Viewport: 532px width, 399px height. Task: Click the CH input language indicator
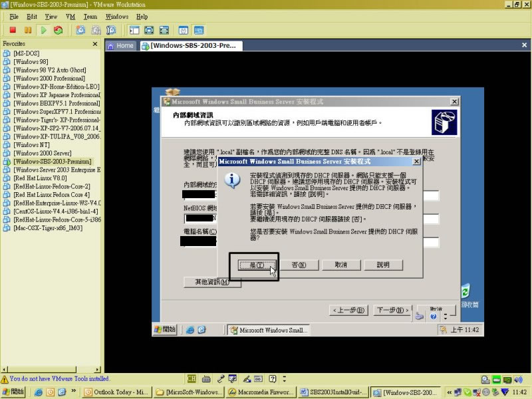click(192, 378)
